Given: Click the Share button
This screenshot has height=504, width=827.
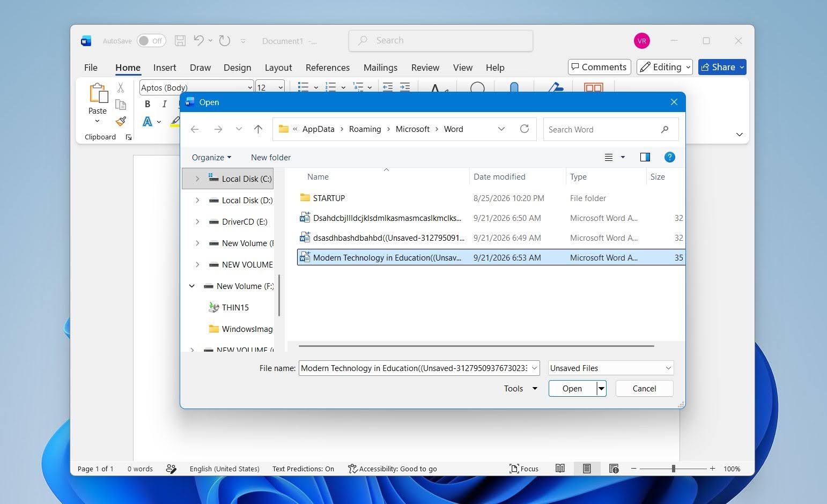Looking at the screenshot, I should 722,67.
